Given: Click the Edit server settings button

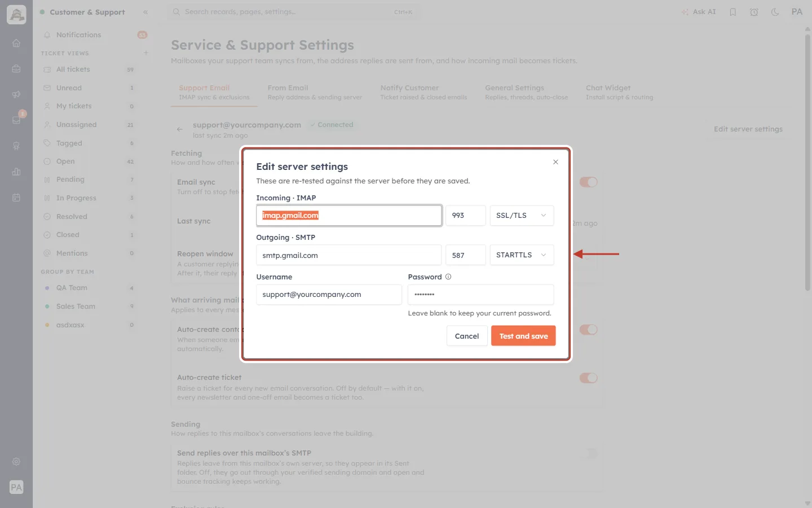Looking at the screenshot, I should click(748, 129).
